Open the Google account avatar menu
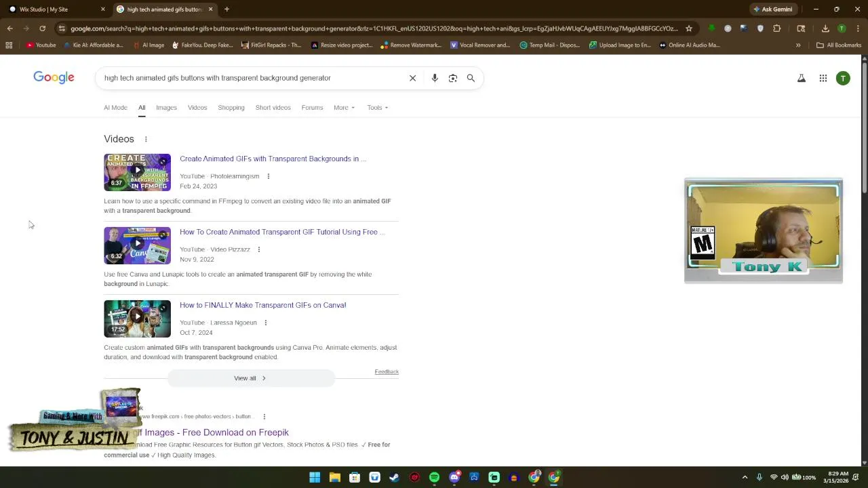Image resolution: width=868 pixels, height=488 pixels. coord(843,78)
